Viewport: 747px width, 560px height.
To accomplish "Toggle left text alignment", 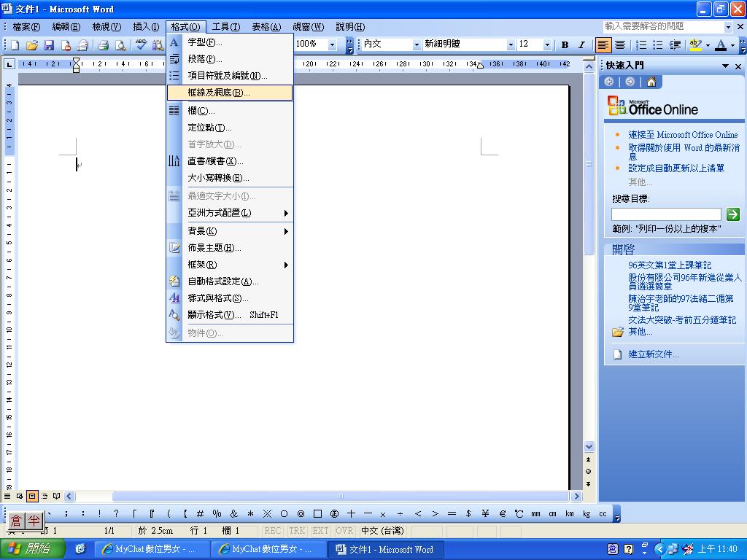I will (603, 44).
